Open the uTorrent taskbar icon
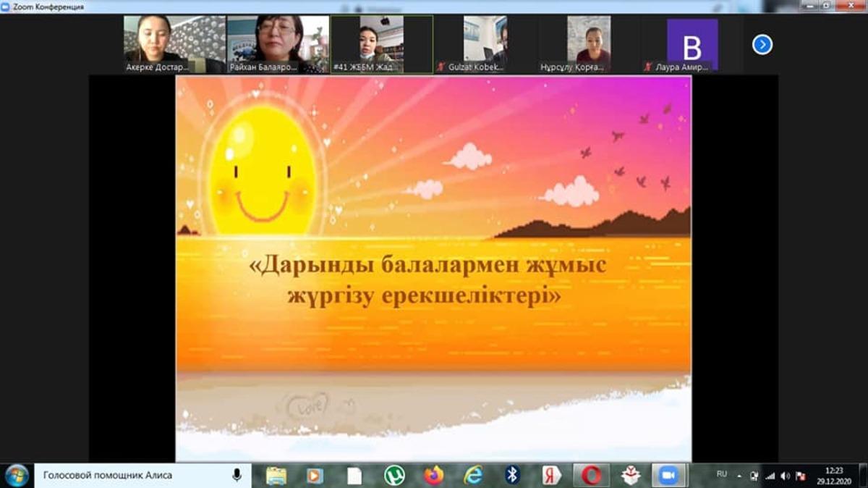The width and height of the screenshot is (868, 488). click(x=394, y=476)
